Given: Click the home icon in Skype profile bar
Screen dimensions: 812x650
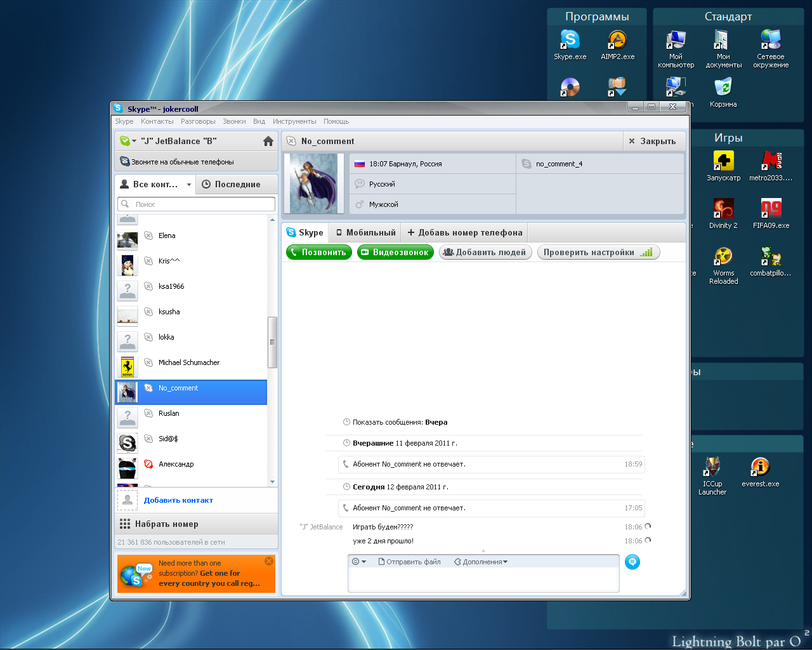Looking at the screenshot, I should (268, 141).
